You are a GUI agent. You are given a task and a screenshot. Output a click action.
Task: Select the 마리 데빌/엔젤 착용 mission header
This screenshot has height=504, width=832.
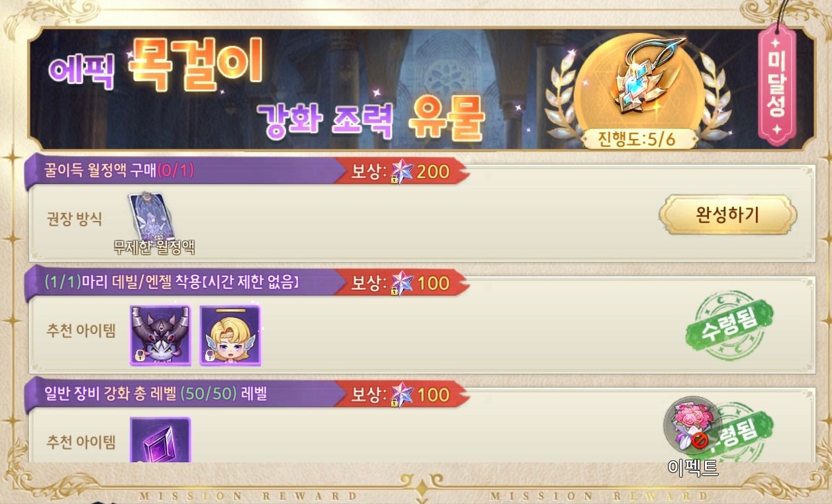point(172,283)
